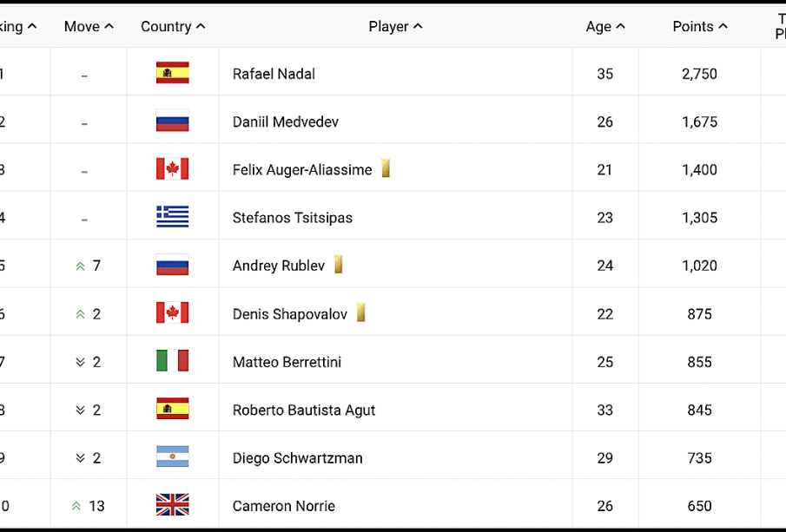Viewport: 786px width, 532px height.
Task: Click green up arrow in Cameron Norrie row
Action: [76, 506]
